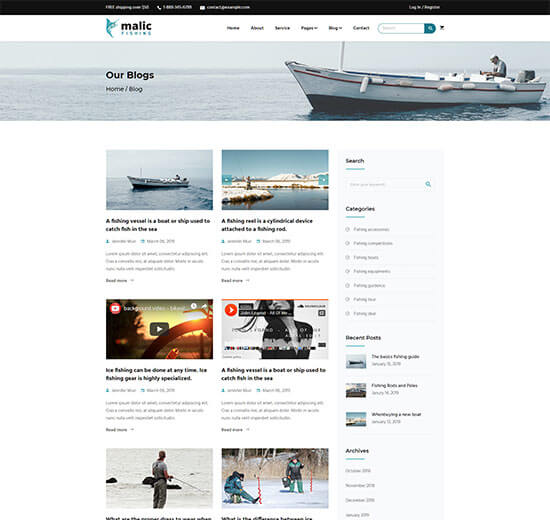Viewport: 550px width, 520px height.
Task: Click author icon under first blog post
Action: [108, 241]
